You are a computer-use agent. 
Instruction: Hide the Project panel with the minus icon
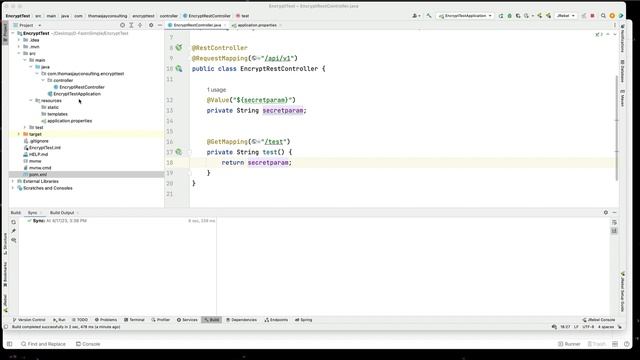[160, 25]
